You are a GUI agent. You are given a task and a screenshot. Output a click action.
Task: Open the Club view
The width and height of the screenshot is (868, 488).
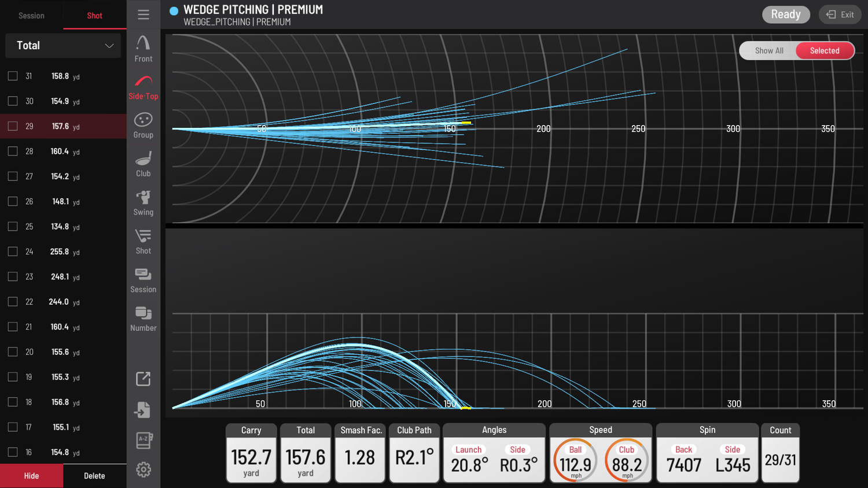point(144,164)
